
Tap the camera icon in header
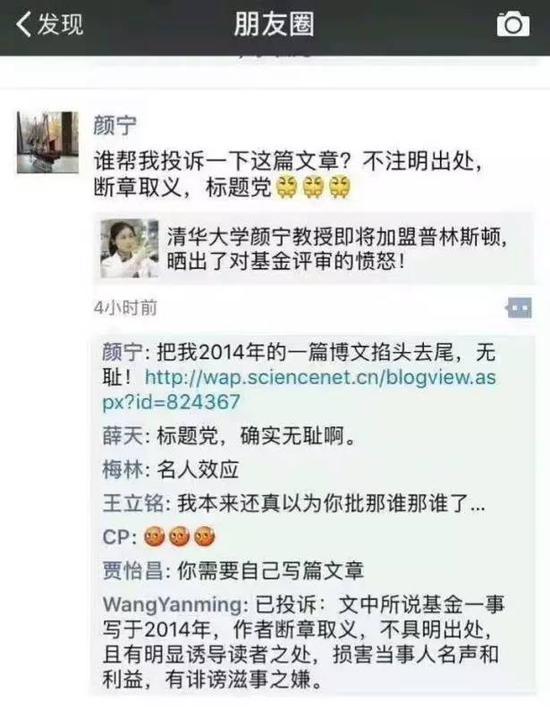513,24
